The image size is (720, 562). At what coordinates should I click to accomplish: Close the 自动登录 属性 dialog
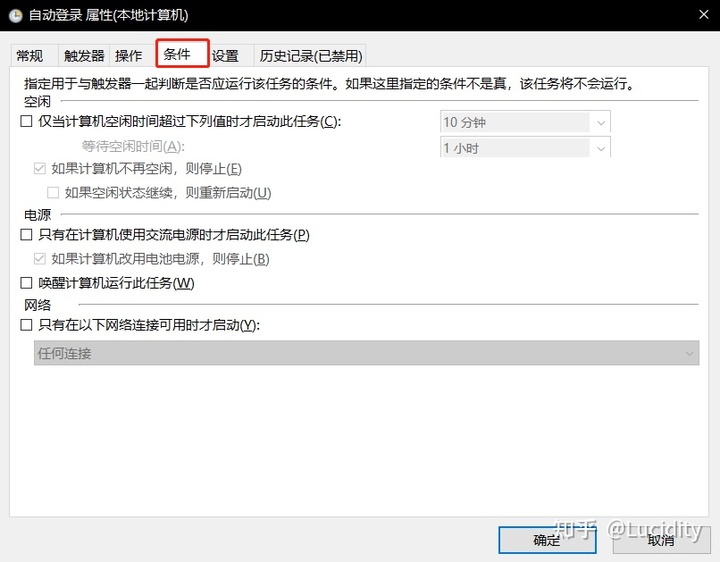[703, 15]
